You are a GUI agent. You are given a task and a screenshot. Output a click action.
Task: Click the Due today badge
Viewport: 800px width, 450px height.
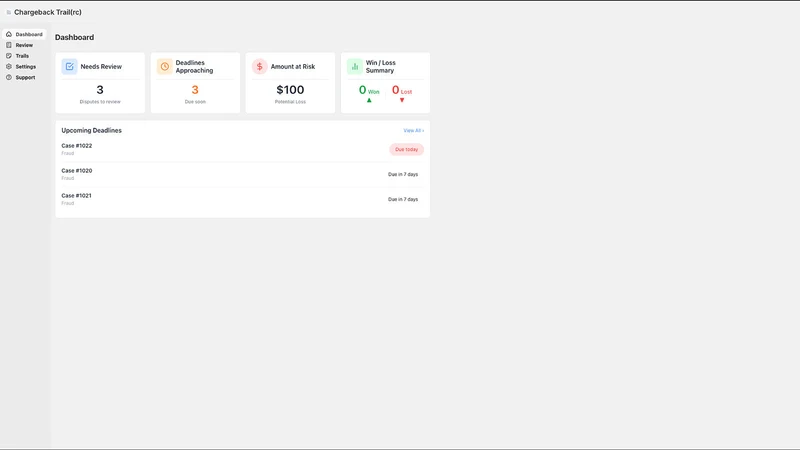(407, 149)
